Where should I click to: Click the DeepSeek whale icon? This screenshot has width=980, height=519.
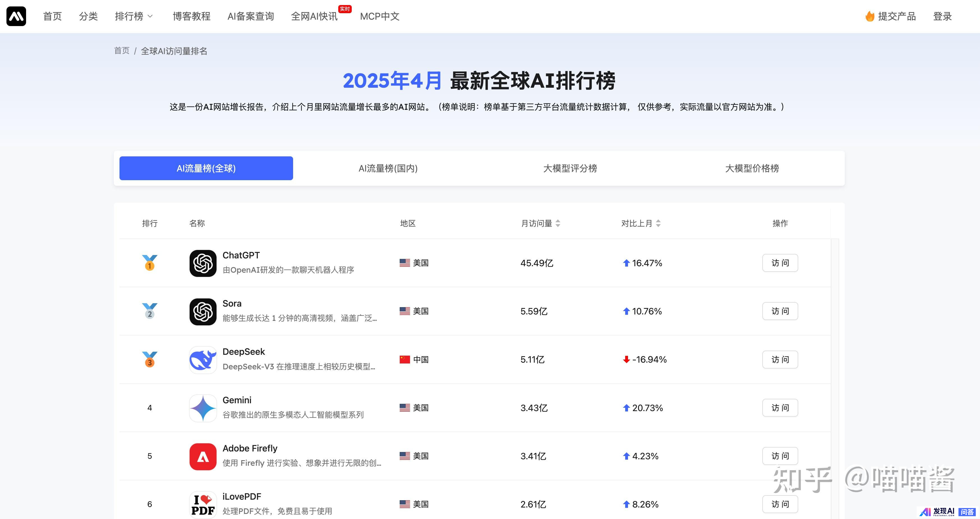203,360
